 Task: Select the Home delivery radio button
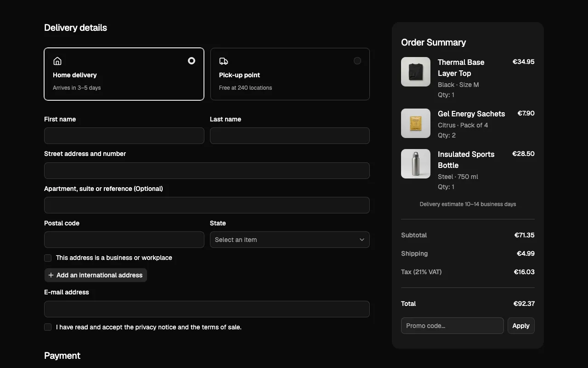pos(192,61)
